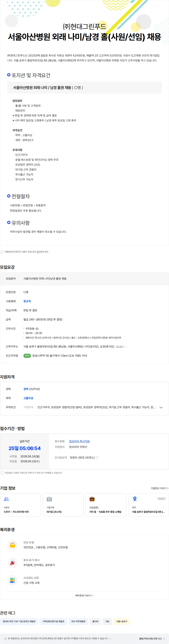Click the 휴무·휴가·행사 party icon
The height and width of the screenshot is (644, 169).
(12, 563)
